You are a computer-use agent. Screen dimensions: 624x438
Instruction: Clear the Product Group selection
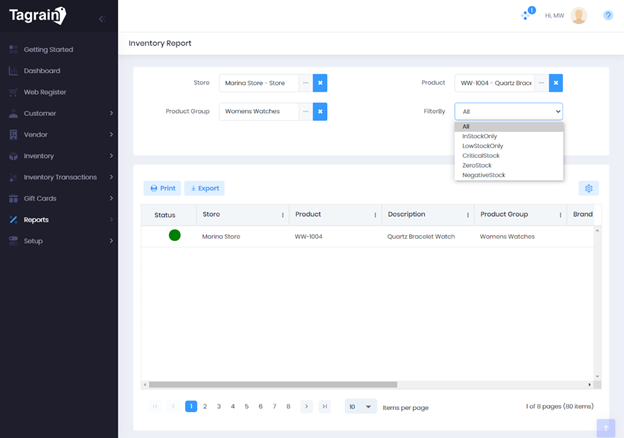(x=320, y=111)
